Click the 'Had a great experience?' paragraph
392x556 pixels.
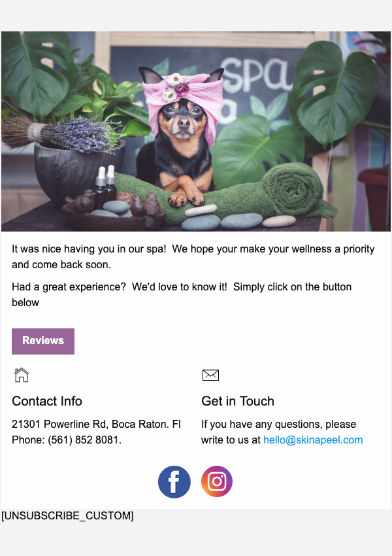point(182,294)
